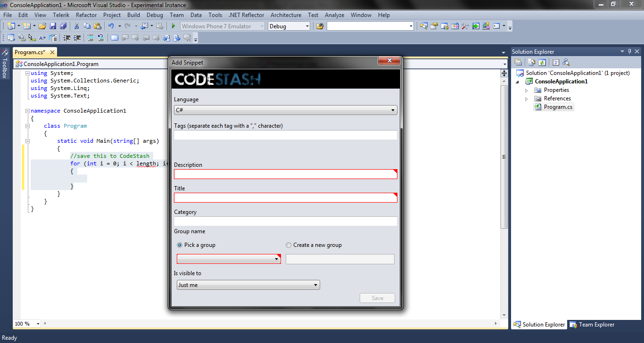644x343 pixels.
Task: Switch to the Team Explorer tab
Action: click(x=592, y=324)
